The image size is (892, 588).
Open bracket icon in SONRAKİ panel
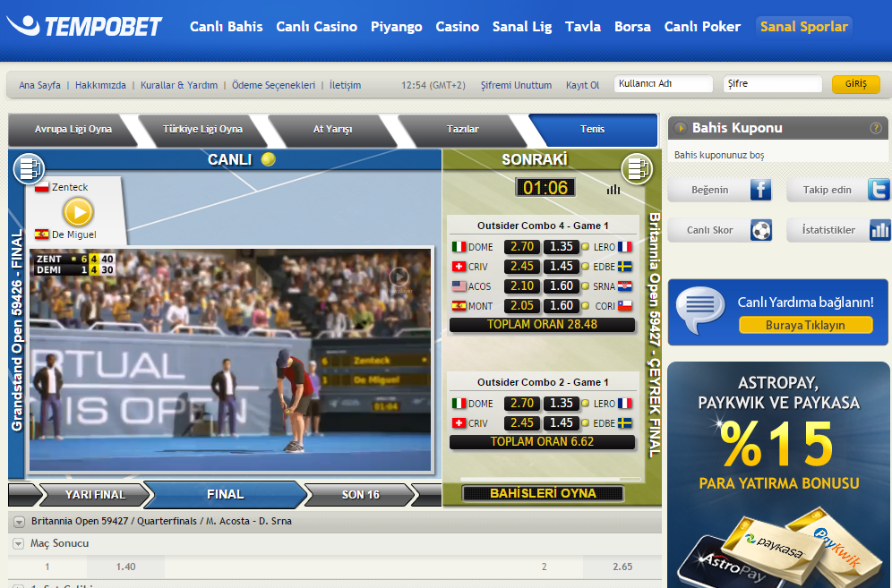[x=637, y=168]
